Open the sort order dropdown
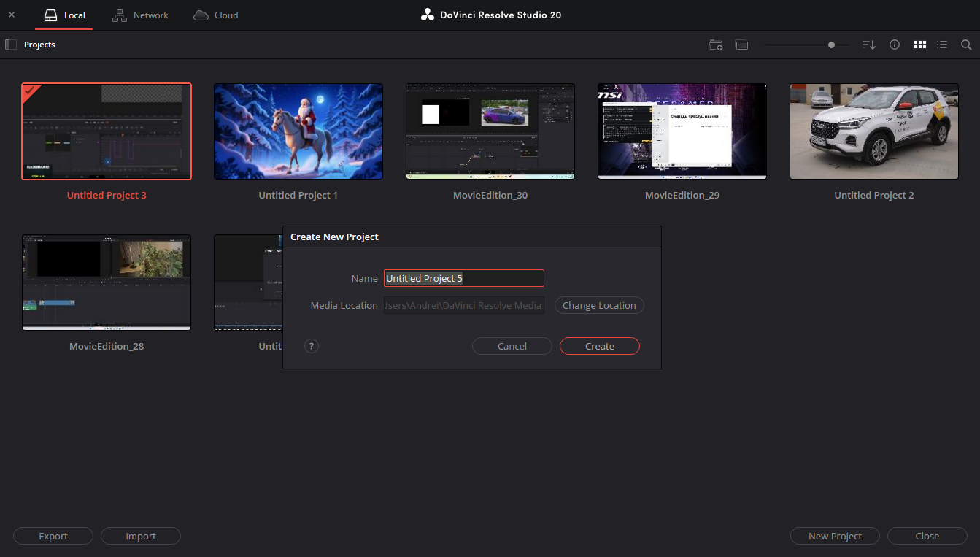 [x=868, y=45]
